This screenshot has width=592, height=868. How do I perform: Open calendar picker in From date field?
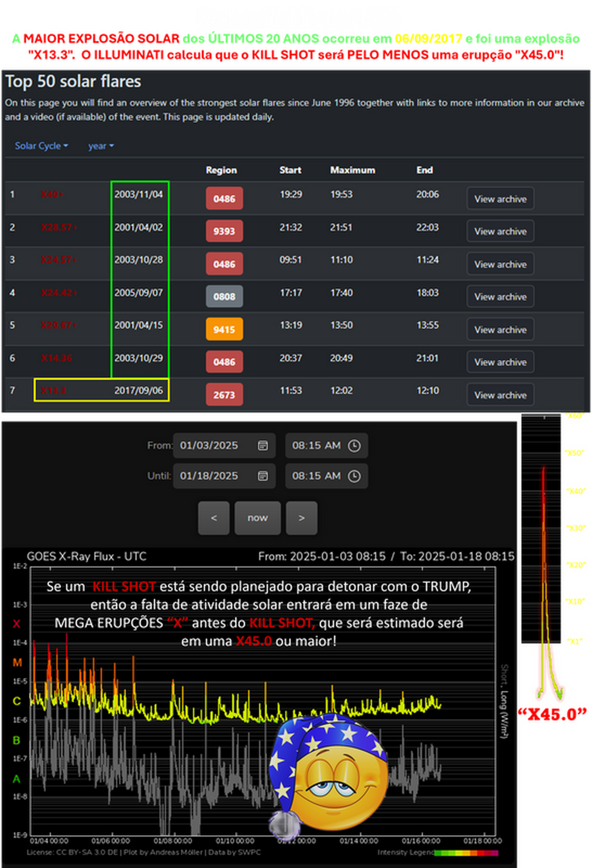[x=263, y=446]
